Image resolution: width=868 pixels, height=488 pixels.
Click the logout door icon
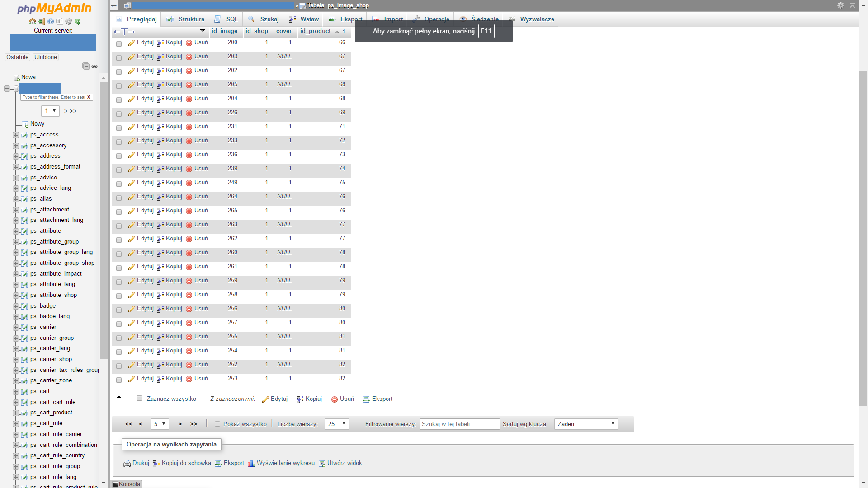click(x=42, y=21)
